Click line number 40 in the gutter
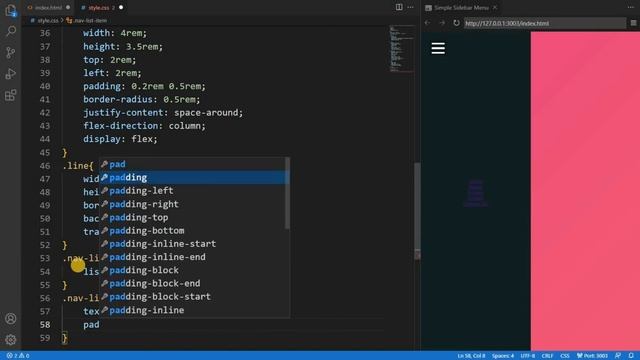The width and height of the screenshot is (640, 360). pyautogui.click(x=45, y=86)
